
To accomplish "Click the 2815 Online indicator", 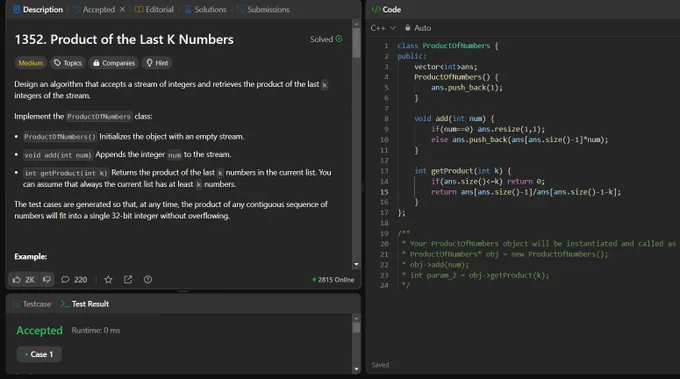I will (333, 280).
